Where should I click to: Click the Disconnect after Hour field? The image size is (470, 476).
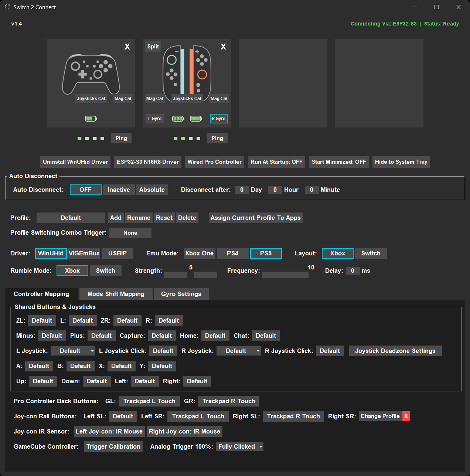275,190
